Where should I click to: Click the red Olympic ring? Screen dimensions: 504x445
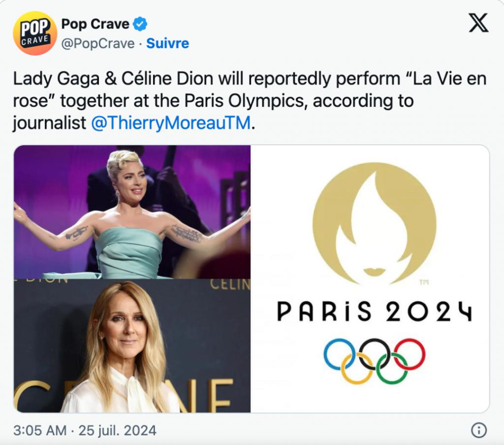point(409,353)
